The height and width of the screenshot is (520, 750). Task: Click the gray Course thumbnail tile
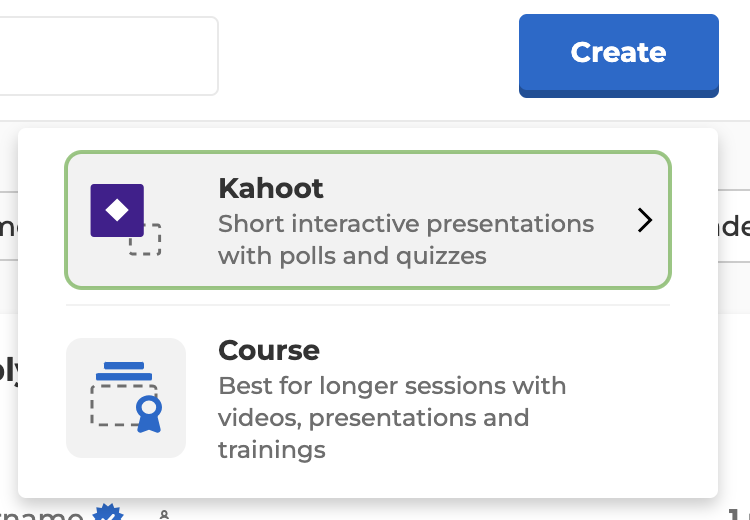(126, 398)
